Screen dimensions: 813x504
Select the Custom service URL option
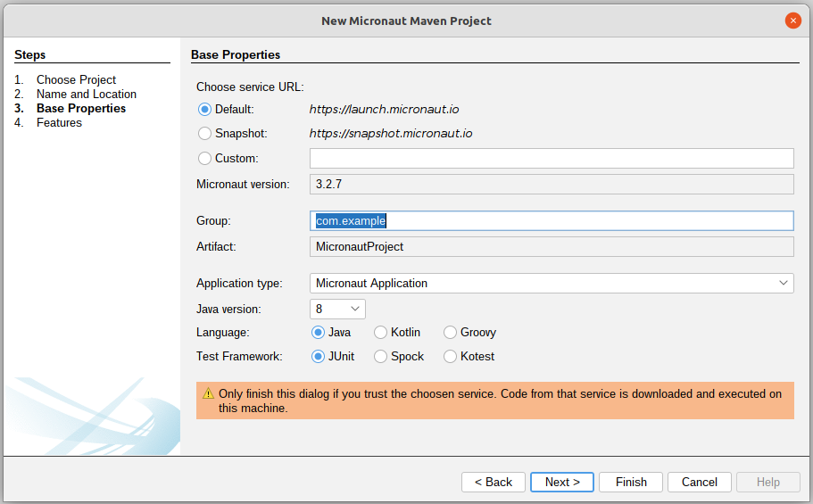pos(204,158)
